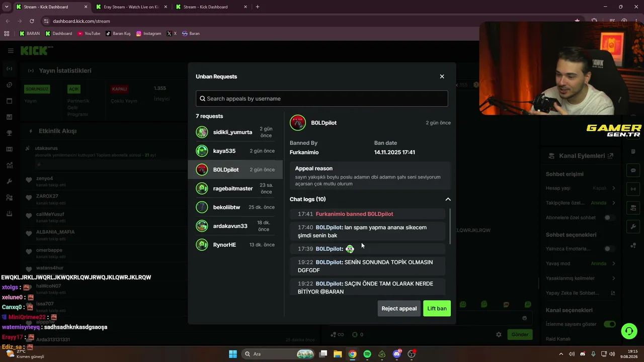Click the Windows Start button

(x=233, y=354)
